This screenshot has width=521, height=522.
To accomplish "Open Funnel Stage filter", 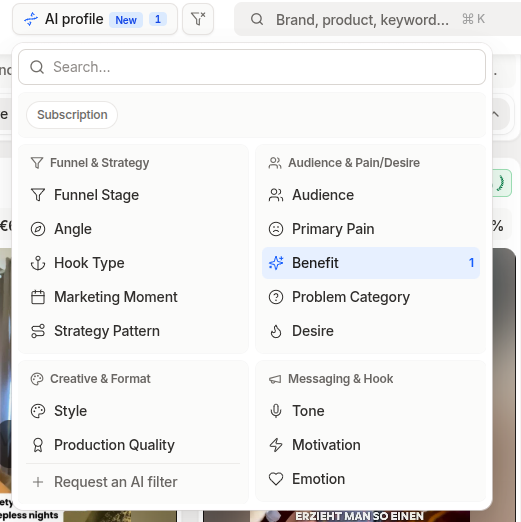I will click(x=133, y=195).
